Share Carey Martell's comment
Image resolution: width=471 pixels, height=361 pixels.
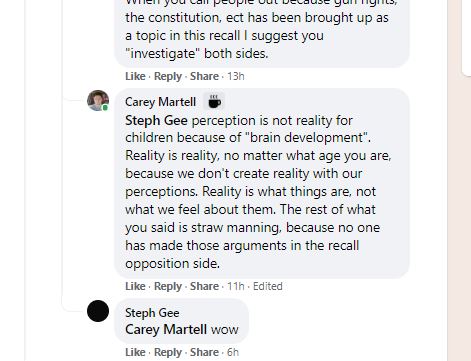pos(204,286)
